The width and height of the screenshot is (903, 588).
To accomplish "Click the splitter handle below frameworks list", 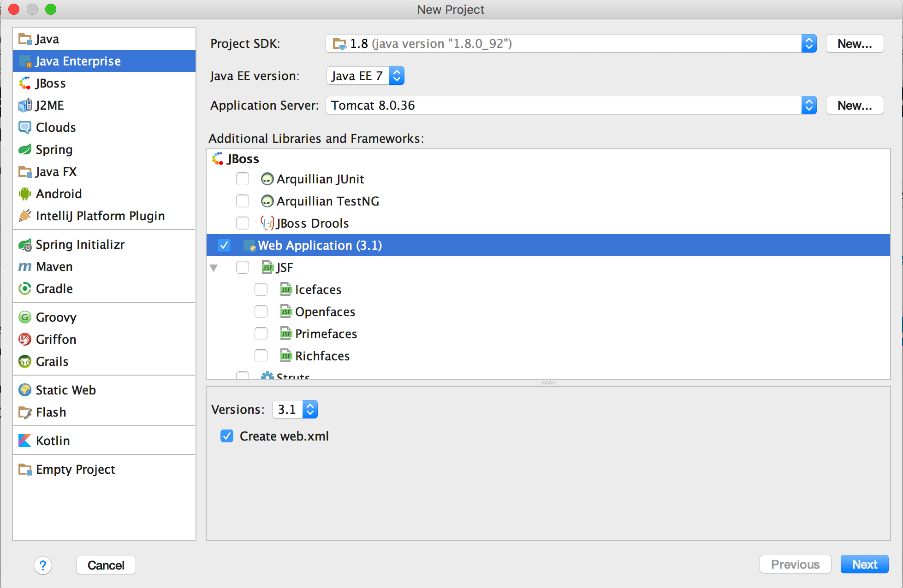I will click(548, 383).
